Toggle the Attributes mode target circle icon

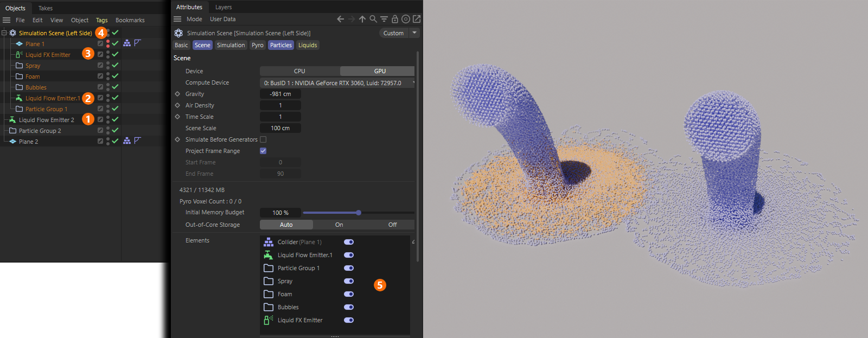point(406,19)
